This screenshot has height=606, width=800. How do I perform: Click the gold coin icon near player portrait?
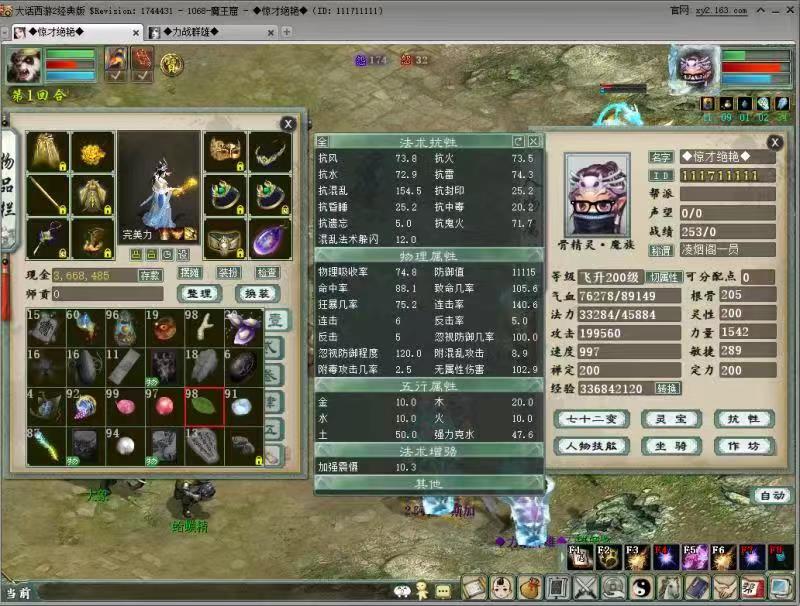172,64
